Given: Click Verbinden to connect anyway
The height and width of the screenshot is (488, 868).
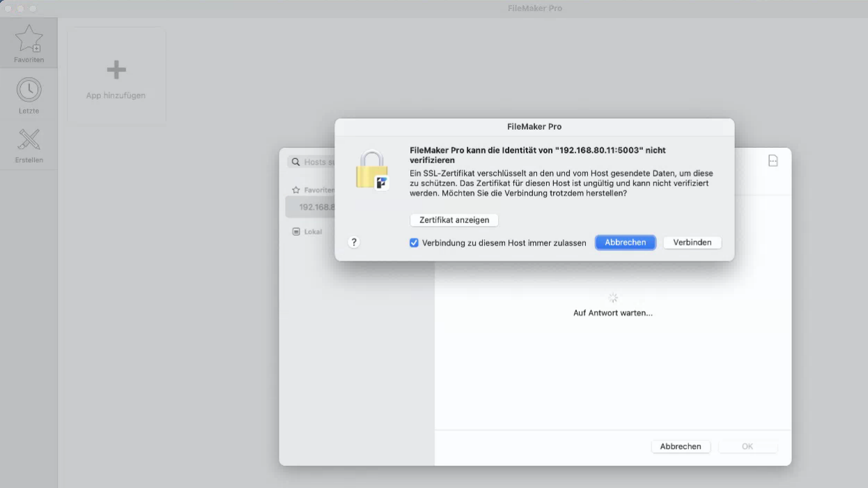Looking at the screenshot, I should point(692,243).
